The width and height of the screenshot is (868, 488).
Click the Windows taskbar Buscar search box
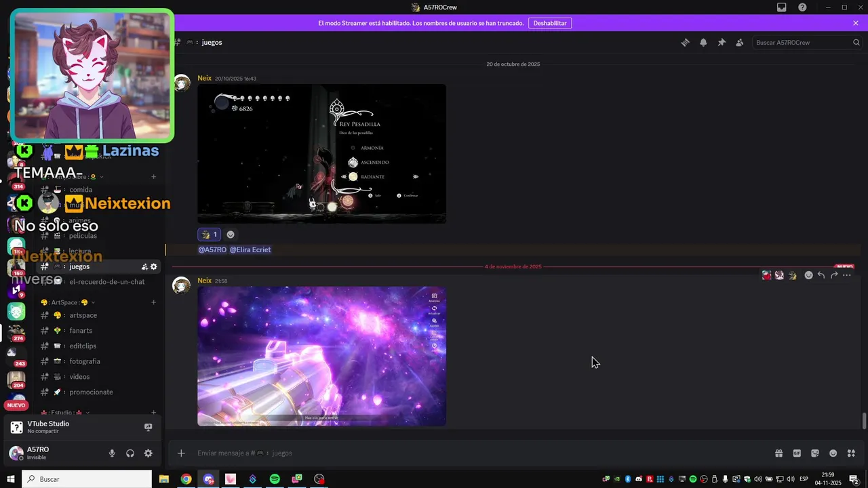[x=87, y=479]
